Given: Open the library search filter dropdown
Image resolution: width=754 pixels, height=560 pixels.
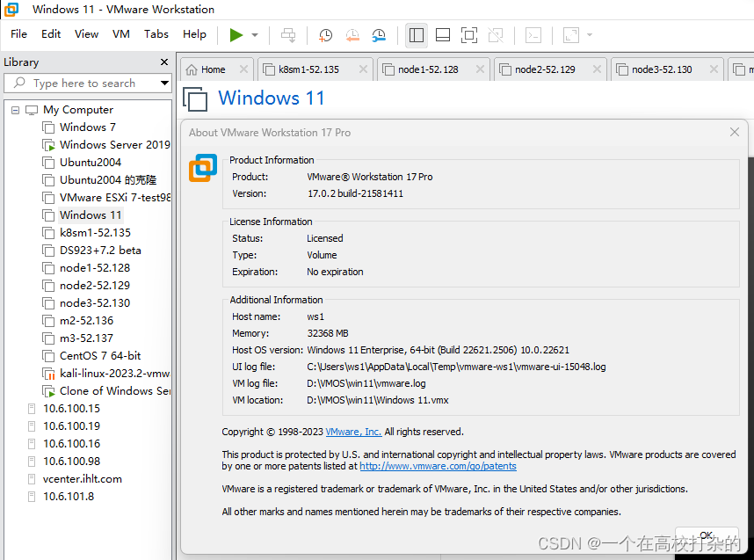Looking at the screenshot, I should click(x=164, y=84).
